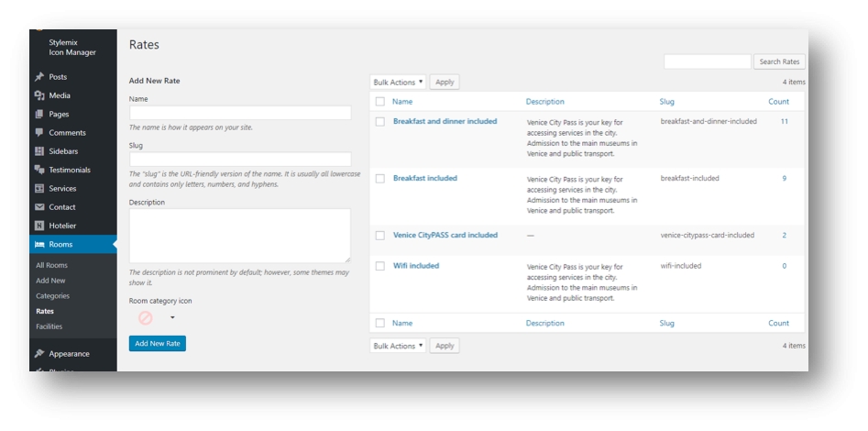Focus the Search Rates text field
The width and height of the screenshot is (868, 431).
click(x=707, y=61)
